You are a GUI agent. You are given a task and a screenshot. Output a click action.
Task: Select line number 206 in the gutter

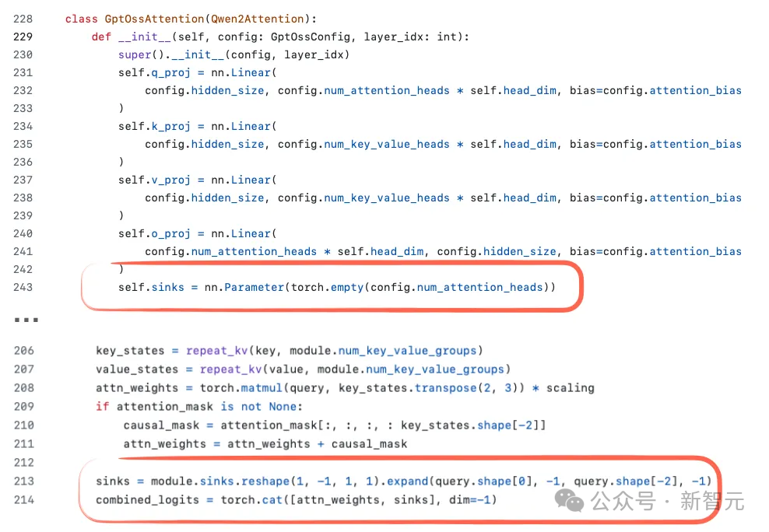(x=24, y=351)
